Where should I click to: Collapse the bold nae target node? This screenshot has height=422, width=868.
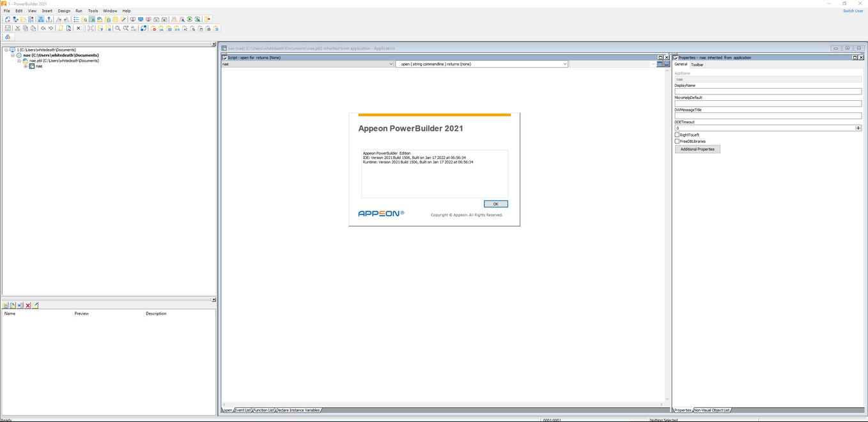(x=13, y=56)
